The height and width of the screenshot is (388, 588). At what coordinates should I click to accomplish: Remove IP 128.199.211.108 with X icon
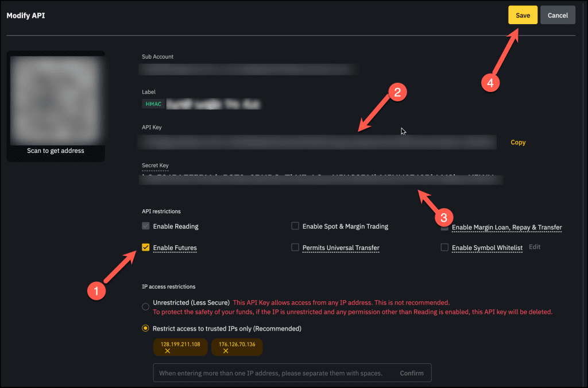tap(168, 351)
